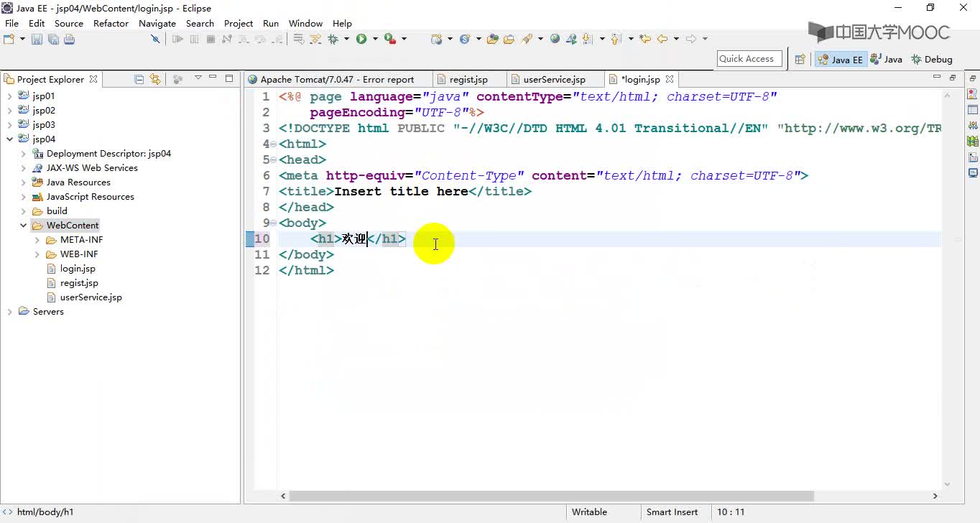Open the Source menu
Screen dimensions: 980x523
point(69,23)
